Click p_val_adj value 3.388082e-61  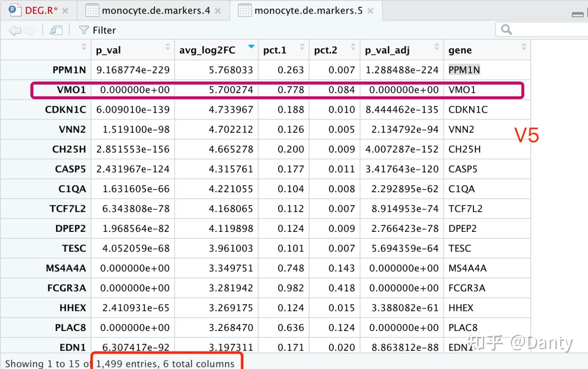tap(405, 308)
